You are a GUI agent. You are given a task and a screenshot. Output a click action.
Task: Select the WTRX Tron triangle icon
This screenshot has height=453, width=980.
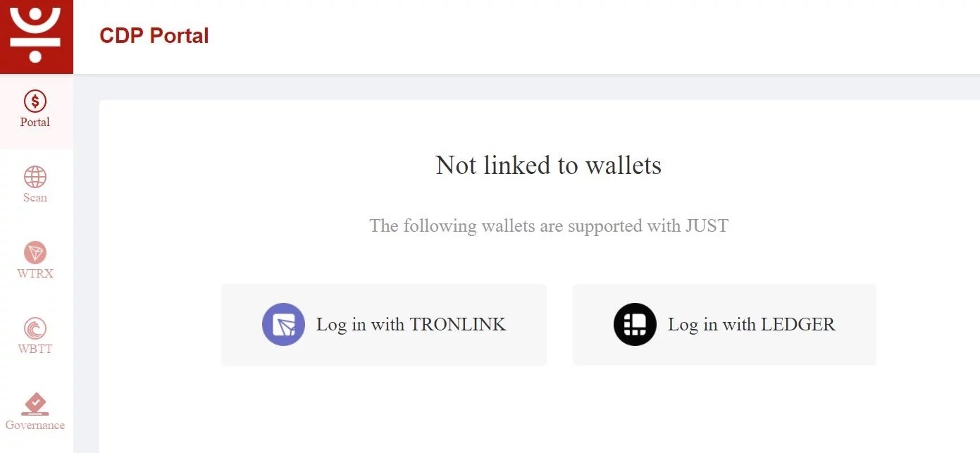(x=35, y=252)
